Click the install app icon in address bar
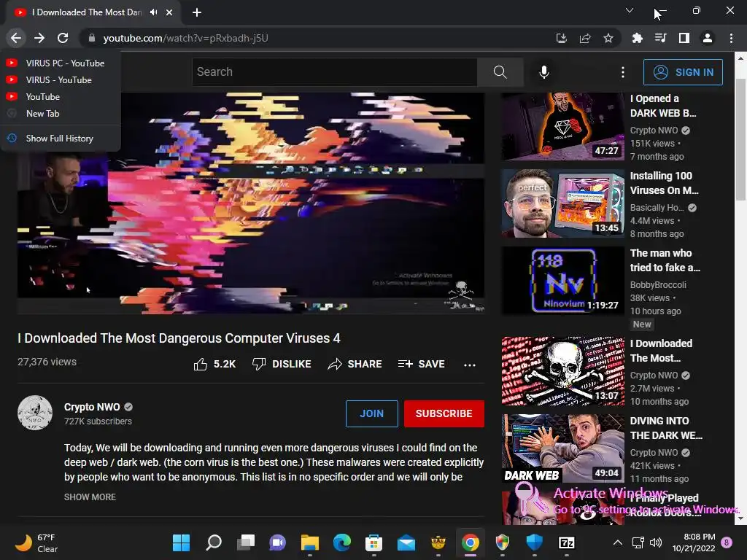 [562, 38]
